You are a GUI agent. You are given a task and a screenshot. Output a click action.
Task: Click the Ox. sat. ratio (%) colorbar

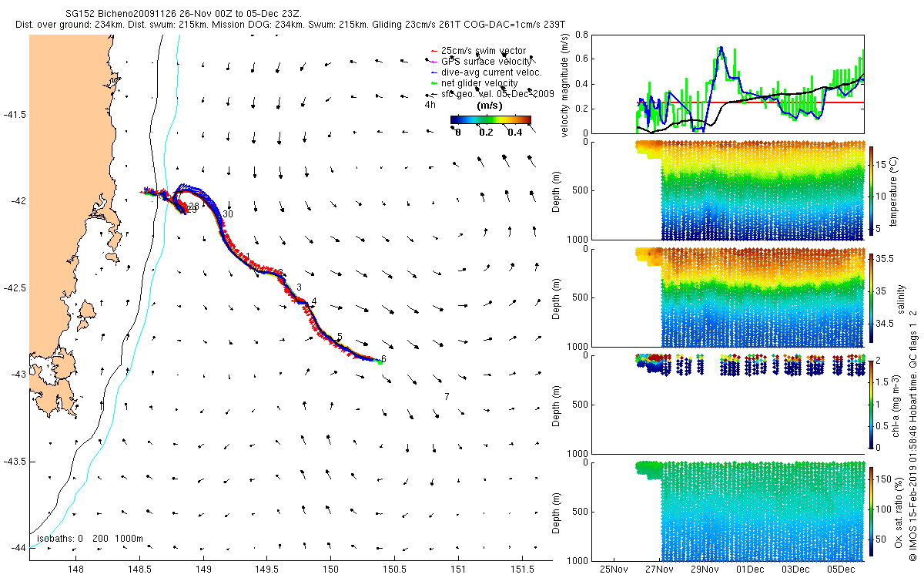pyautogui.click(x=872, y=511)
